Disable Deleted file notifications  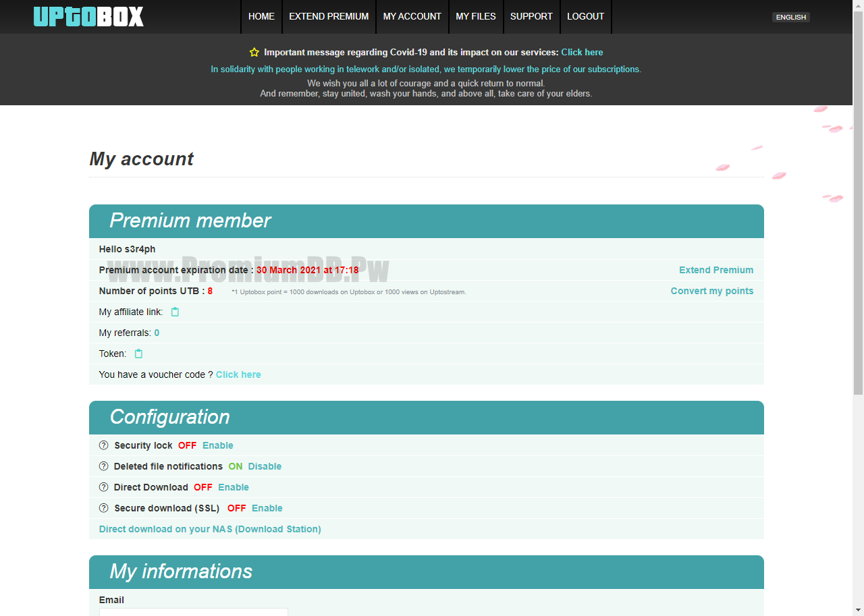[265, 466]
